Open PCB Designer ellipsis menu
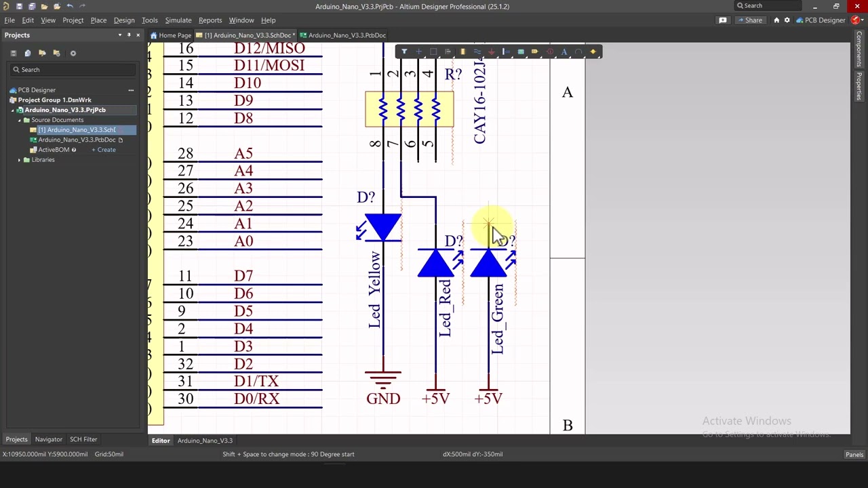The height and width of the screenshot is (488, 868). pyautogui.click(x=131, y=89)
